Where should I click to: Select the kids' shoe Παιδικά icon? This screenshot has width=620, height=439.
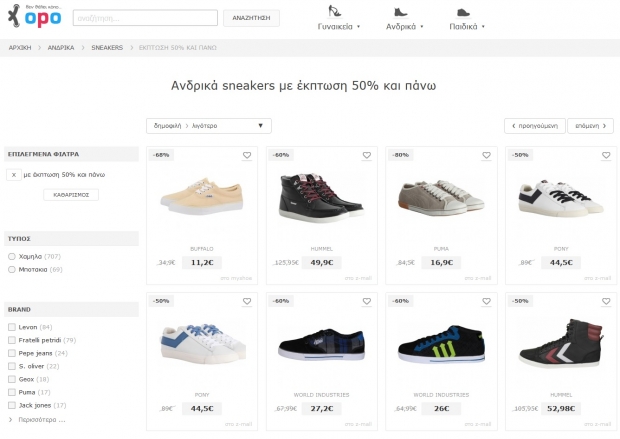coord(463,13)
